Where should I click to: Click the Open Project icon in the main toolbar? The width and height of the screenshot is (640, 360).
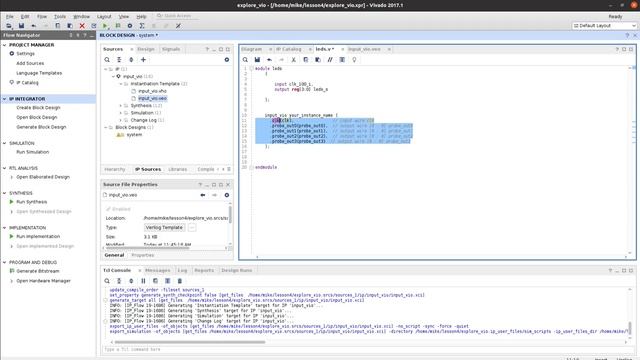(9, 26)
